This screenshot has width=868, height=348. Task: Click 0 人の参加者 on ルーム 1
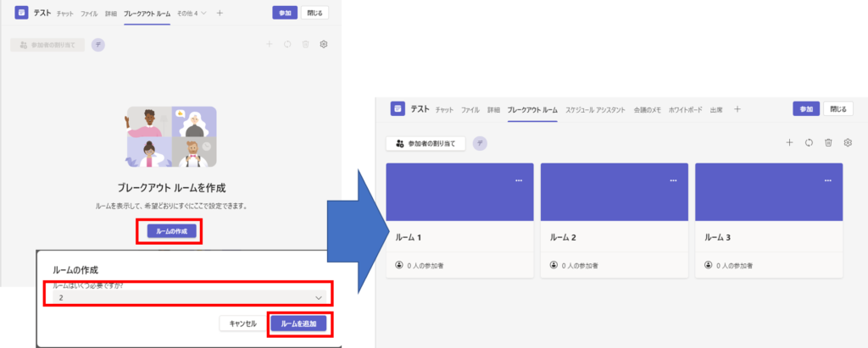click(x=425, y=265)
